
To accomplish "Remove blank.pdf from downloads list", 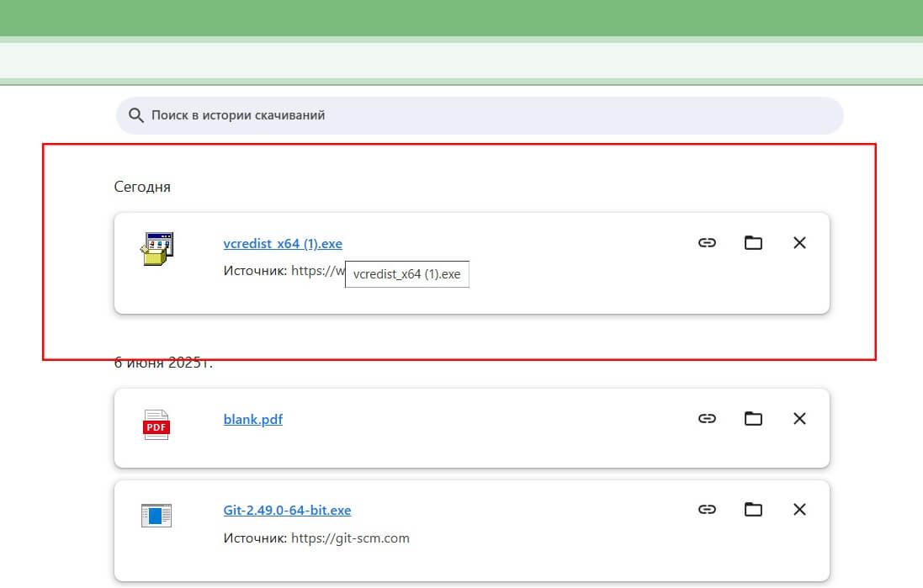I will pos(799,419).
